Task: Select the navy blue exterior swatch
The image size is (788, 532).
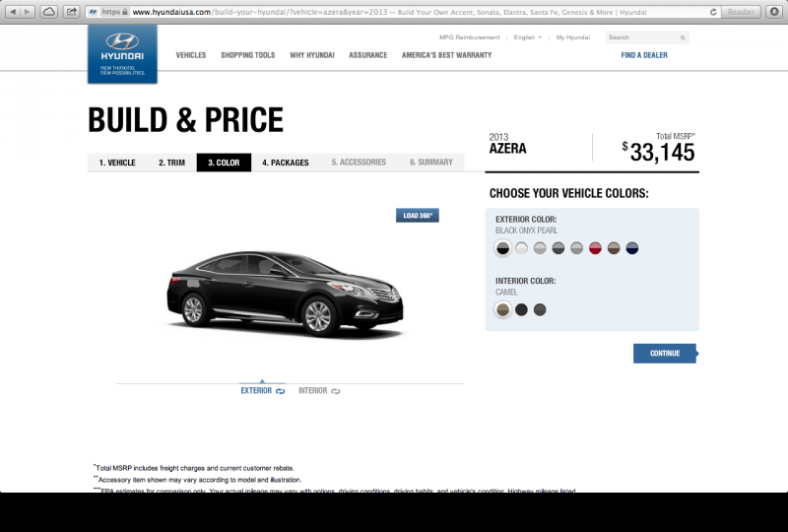Action: [x=632, y=248]
